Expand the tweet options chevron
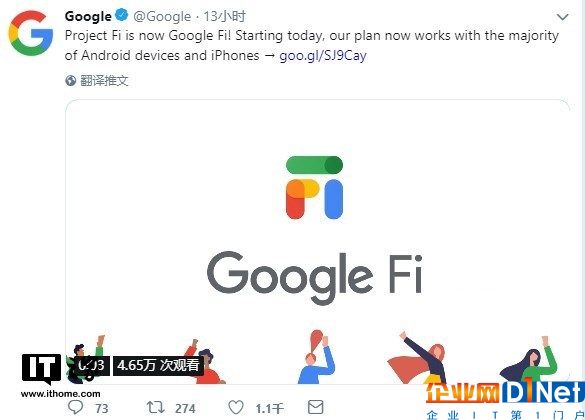This screenshot has height=420, width=585. [562, 17]
